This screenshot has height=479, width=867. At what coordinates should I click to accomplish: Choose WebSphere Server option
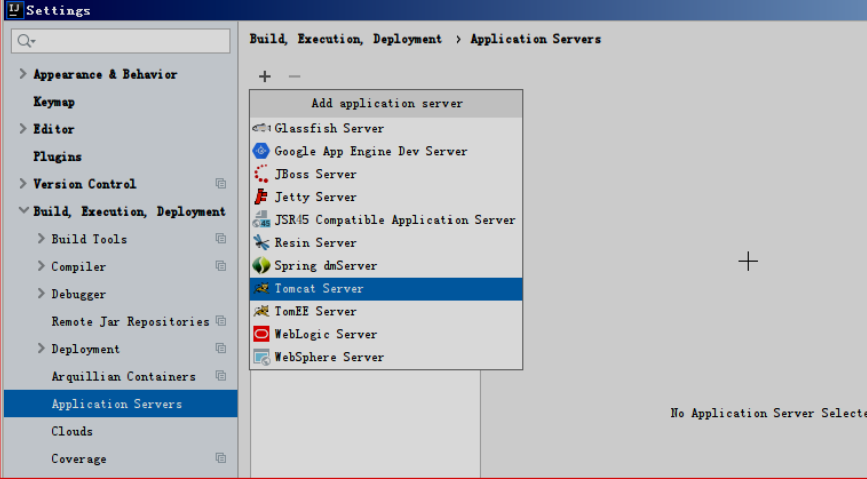[386, 357]
